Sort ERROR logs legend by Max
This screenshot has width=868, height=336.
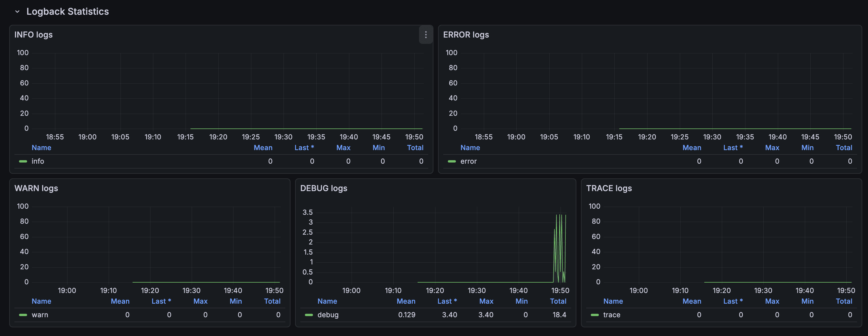coord(772,148)
